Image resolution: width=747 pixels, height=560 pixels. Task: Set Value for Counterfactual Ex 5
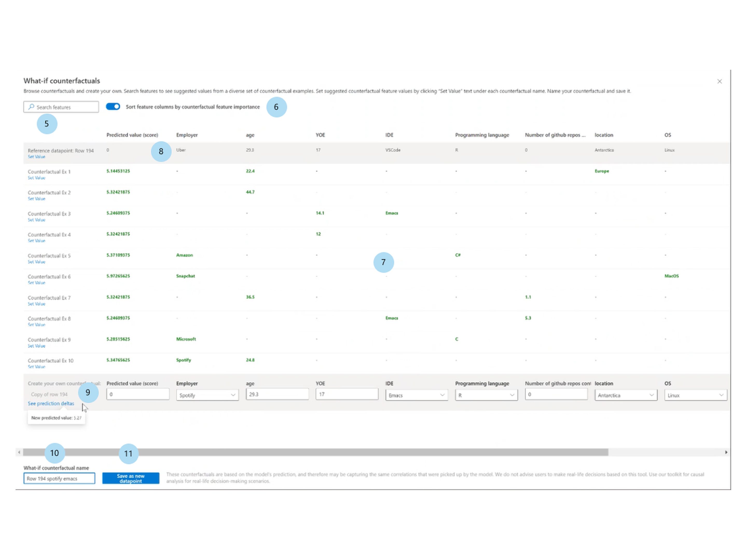pyautogui.click(x=37, y=262)
